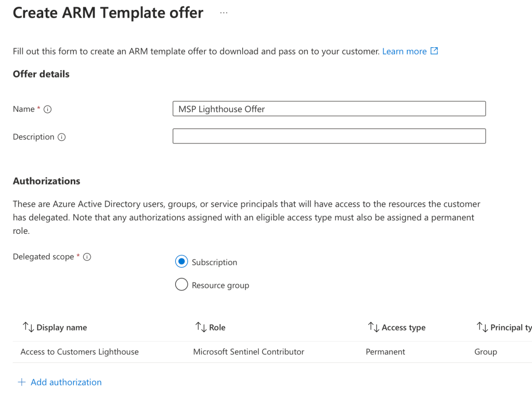Click the sort arrows beside Display name
This screenshot has height=398, width=532.
point(28,327)
